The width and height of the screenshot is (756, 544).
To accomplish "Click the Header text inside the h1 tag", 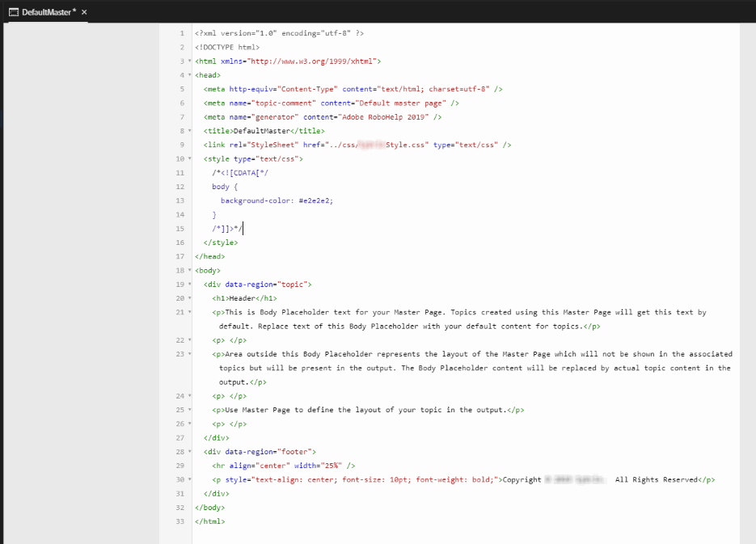I will (x=242, y=299).
